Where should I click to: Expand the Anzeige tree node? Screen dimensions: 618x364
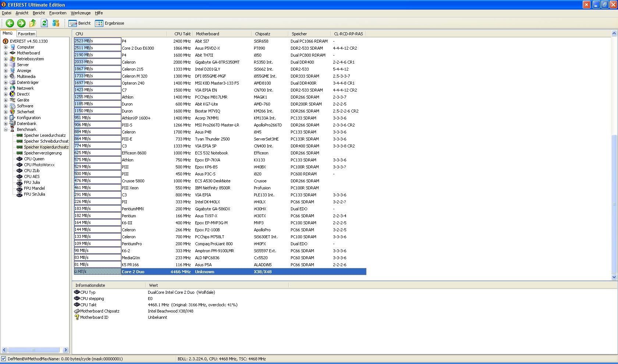coord(6,71)
